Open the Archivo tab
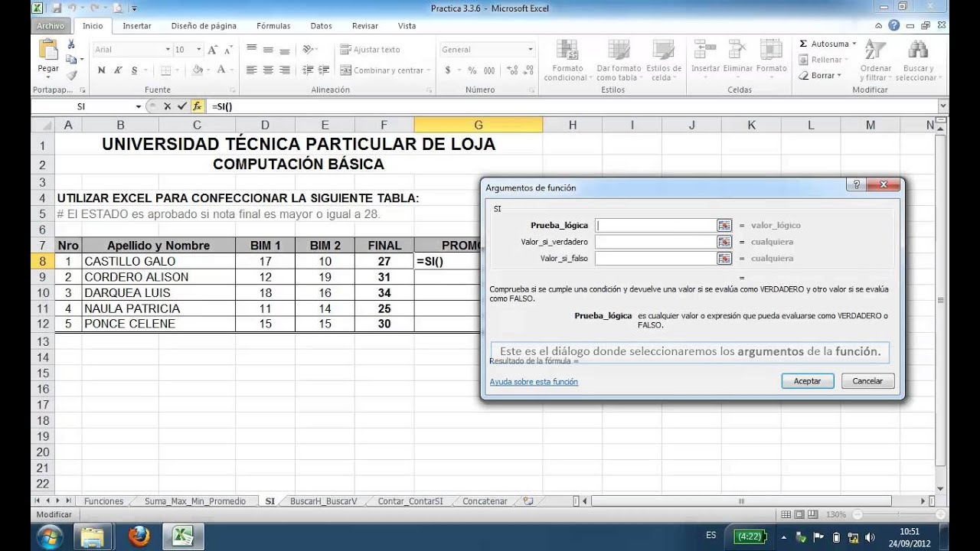The width and height of the screenshot is (980, 551). point(51,26)
